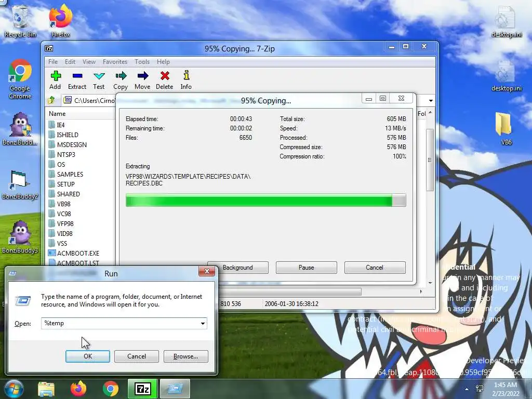Open the Favorites menu in 7-Zip

point(115,62)
